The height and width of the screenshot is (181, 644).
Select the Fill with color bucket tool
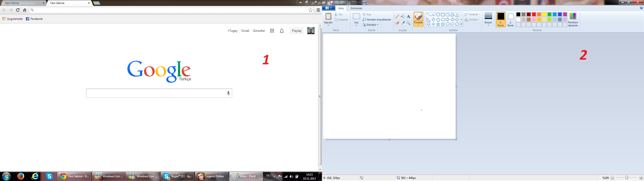tap(403, 16)
